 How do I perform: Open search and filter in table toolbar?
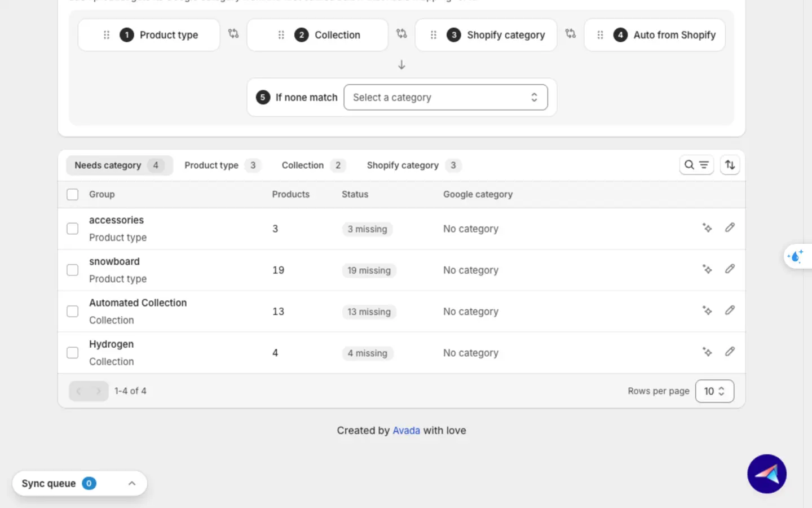click(696, 165)
